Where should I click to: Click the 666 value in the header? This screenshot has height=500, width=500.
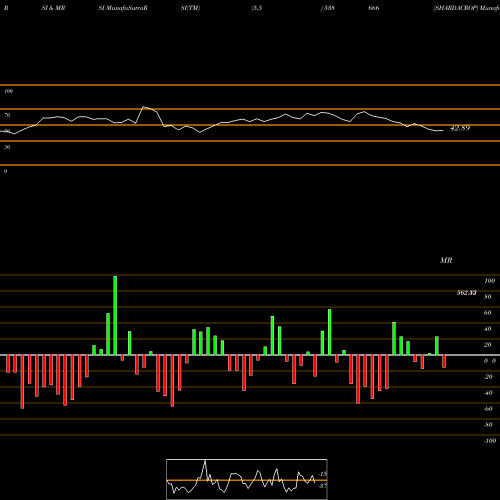point(374,8)
